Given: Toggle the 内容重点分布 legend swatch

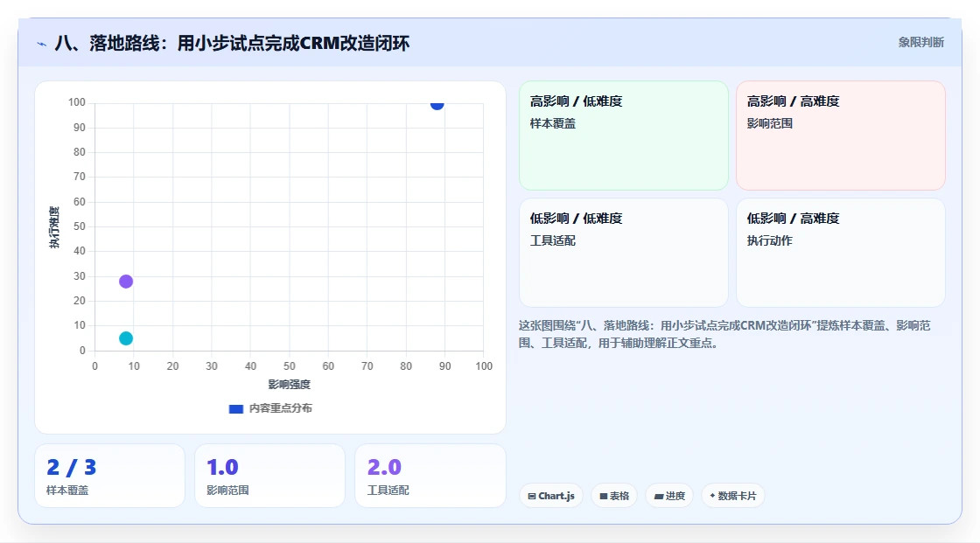Looking at the screenshot, I should pos(235,408).
